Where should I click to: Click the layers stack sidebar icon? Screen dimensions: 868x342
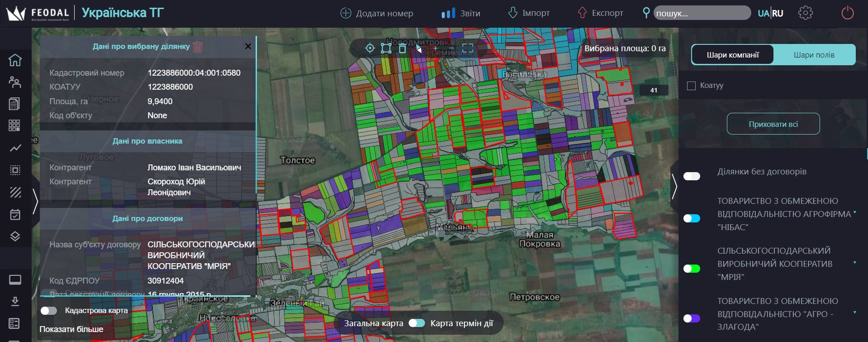(15, 236)
